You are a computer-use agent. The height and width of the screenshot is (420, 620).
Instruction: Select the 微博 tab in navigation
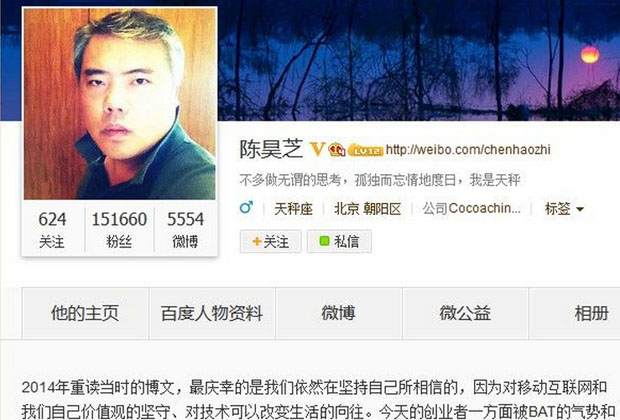tap(338, 313)
